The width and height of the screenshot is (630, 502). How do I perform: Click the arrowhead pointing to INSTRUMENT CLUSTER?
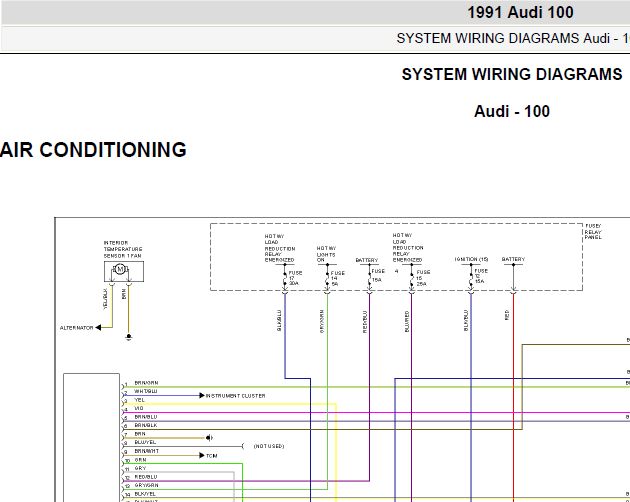click(x=202, y=395)
